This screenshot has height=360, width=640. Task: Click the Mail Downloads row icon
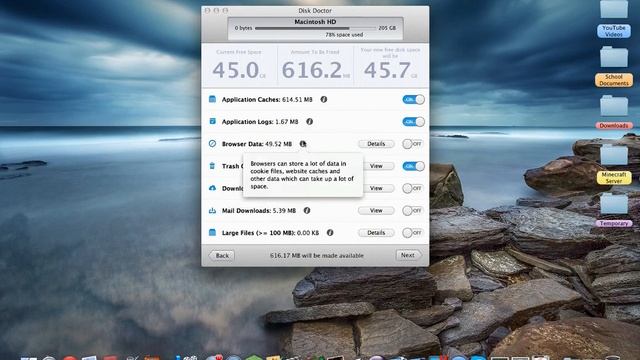(x=212, y=211)
